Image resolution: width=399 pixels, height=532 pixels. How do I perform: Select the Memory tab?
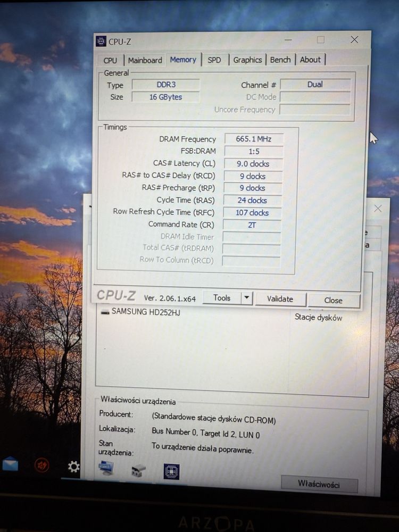pos(183,60)
